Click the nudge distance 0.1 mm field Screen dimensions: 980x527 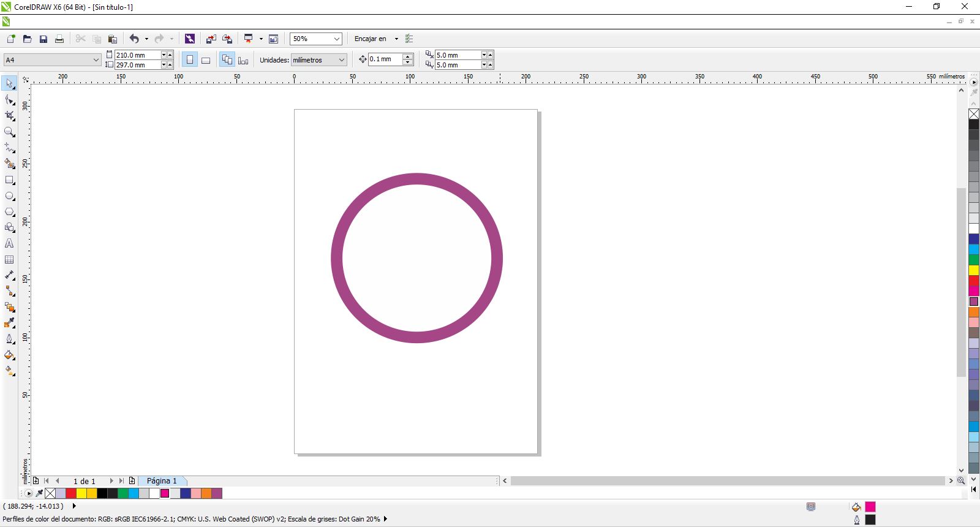[x=385, y=59]
